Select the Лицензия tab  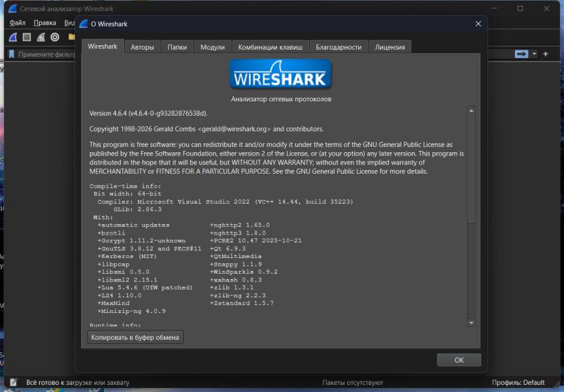pyautogui.click(x=390, y=47)
